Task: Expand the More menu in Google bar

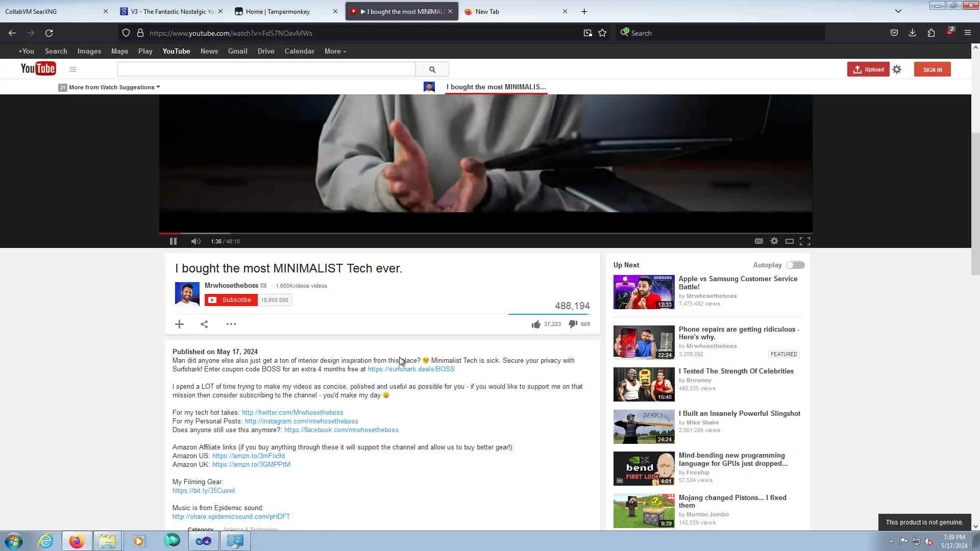Action: (x=335, y=51)
